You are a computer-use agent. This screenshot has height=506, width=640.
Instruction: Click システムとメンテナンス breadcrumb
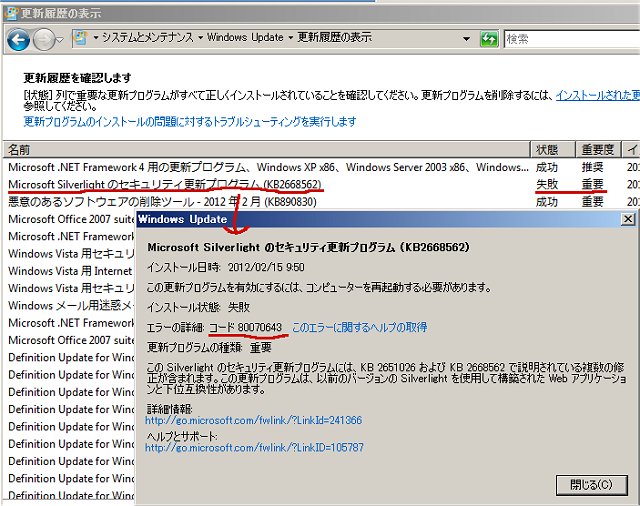pos(148,38)
